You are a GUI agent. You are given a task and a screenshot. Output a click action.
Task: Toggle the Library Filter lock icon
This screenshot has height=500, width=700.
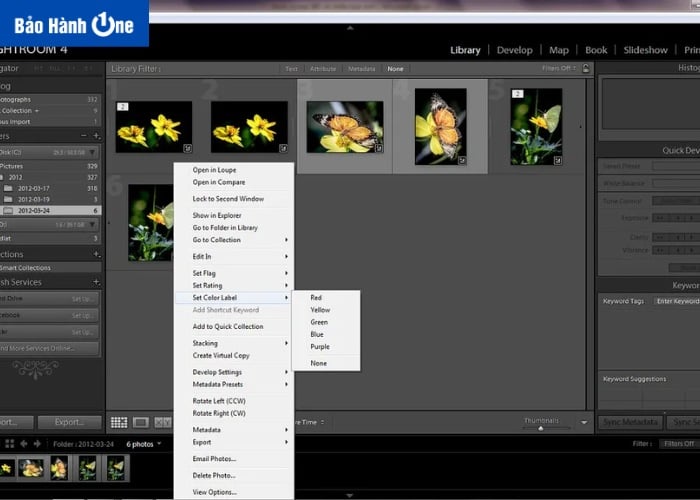click(586, 68)
